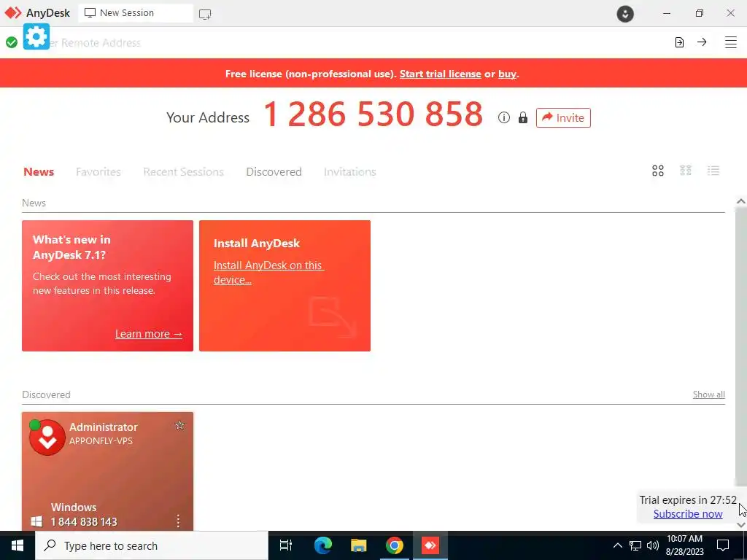Click the What's new in AnyDesk 7.1 card

pos(107,286)
